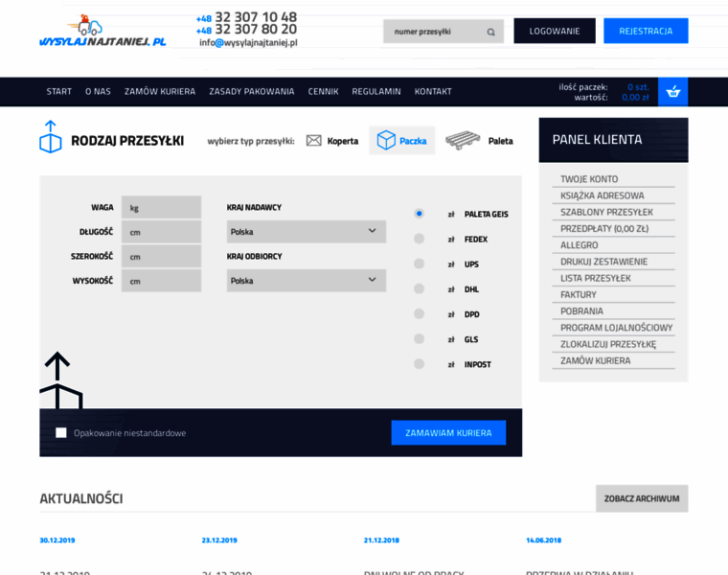This screenshot has width=728, height=575.
Task: Select the Paleta pallet icon
Action: 463,140
